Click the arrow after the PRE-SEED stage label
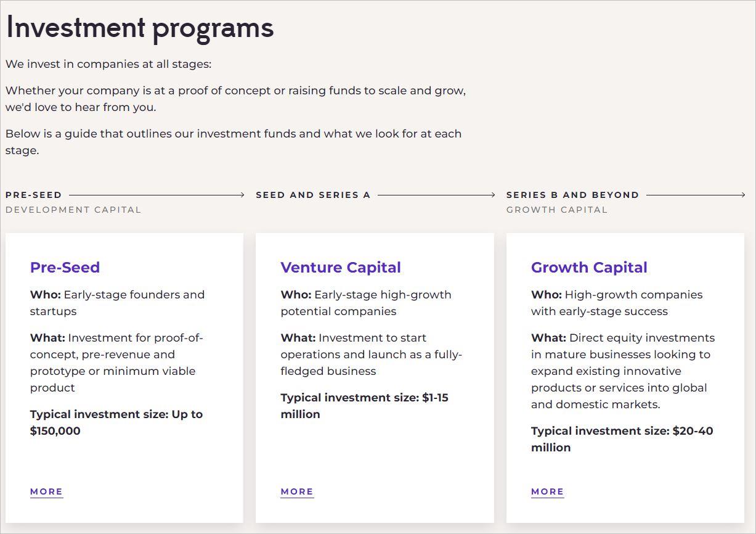Viewport: 756px width, 534px height. coord(156,195)
